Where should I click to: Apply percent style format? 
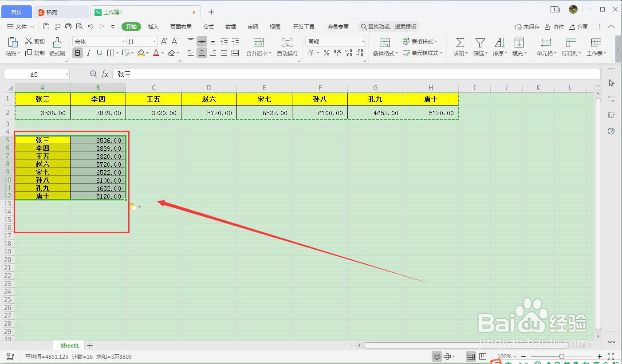[x=327, y=53]
